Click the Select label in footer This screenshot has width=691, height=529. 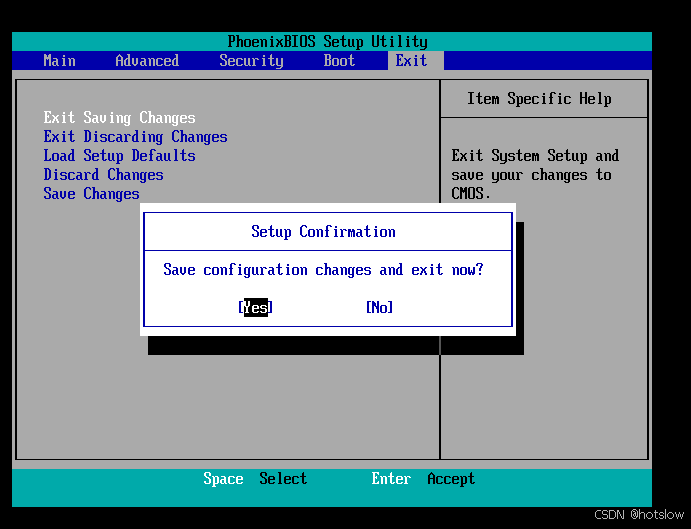pos(283,478)
